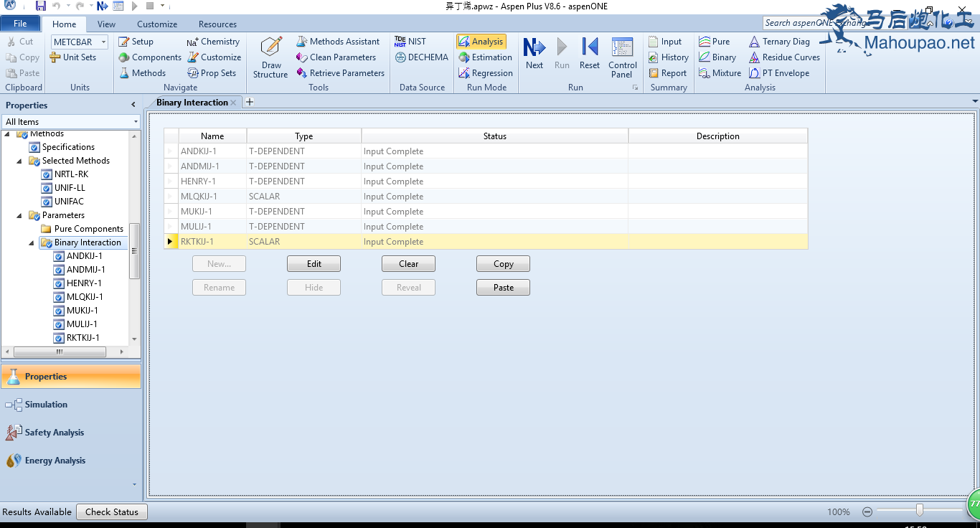This screenshot has width=980, height=528.
Task: Open Components in the ribbon
Action: (149, 57)
